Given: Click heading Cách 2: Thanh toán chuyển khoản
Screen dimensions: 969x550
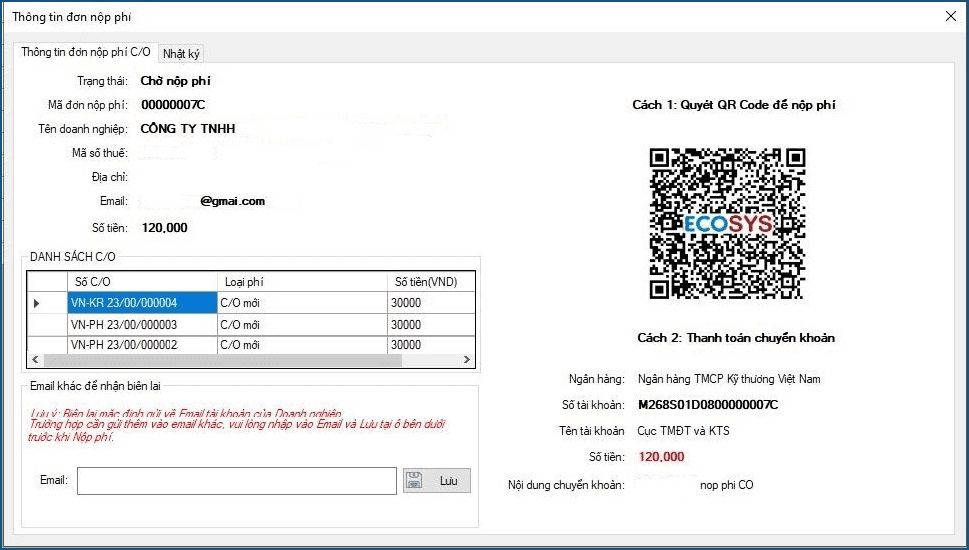Looking at the screenshot, I should pyautogui.click(x=736, y=338).
